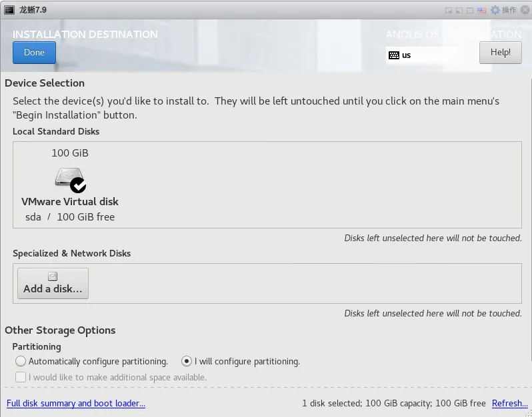Open Full disk summary and boot loader link

coord(76,403)
